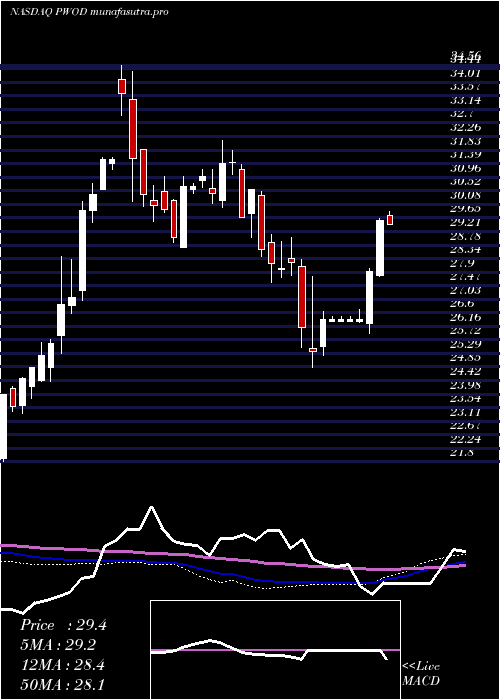This screenshot has height=700, width=500.
Task: Click the last red candle on the chart
Action: 390,220
